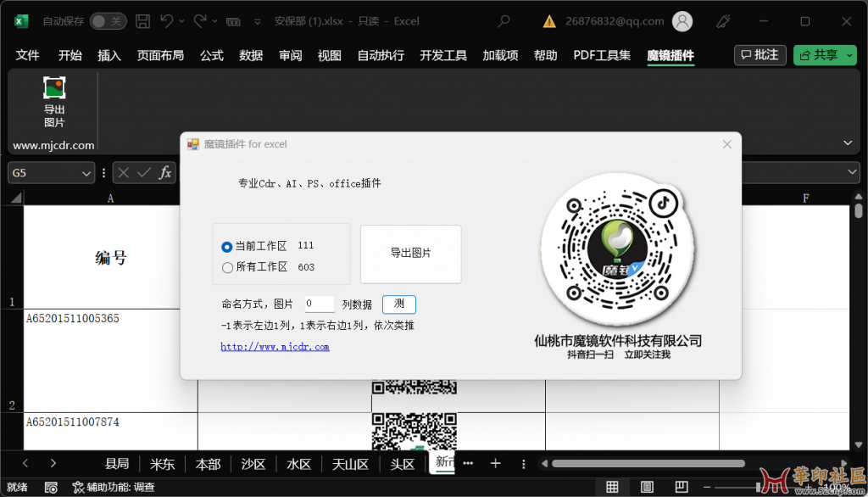Collapse the ribbon with the chevron
Viewport: 868px width, 497px height.
848,143
